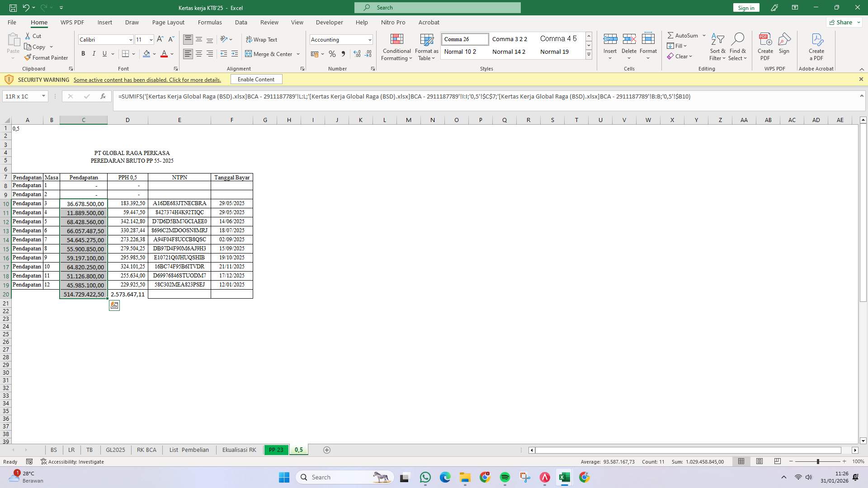
Task: Open the Ekualisasi RK sheet tab
Action: (x=239, y=450)
